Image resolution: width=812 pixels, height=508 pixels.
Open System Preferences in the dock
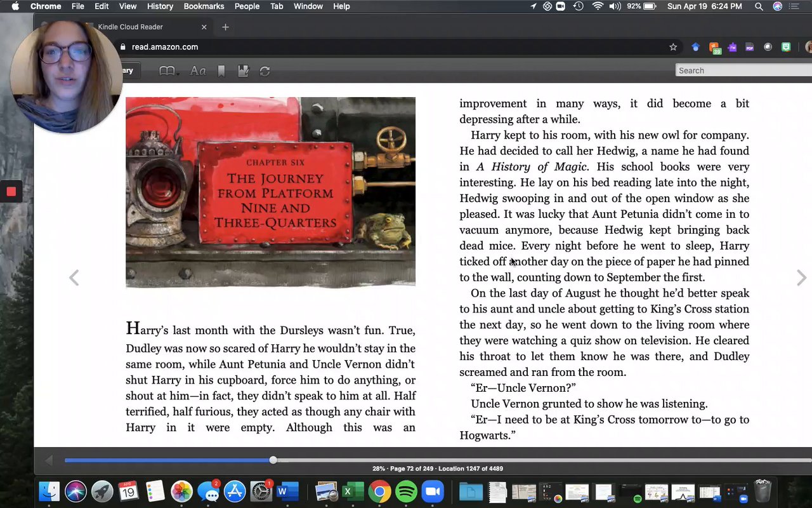[261, 491]
